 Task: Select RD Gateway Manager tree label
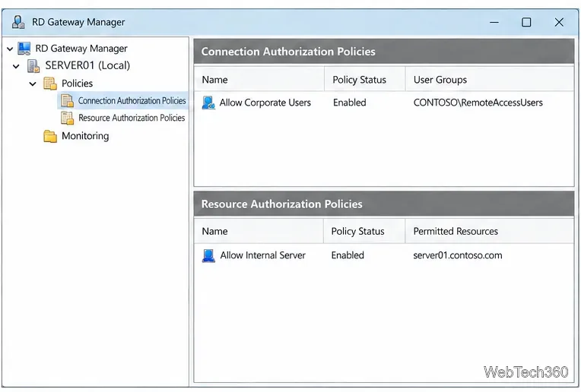click(x=81, y=49)
